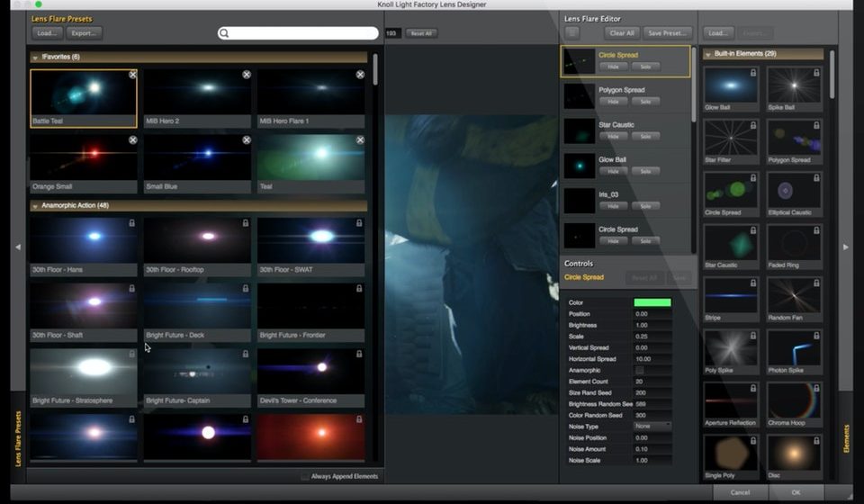Select the Star Caustic editor row thumbnail

(x=579, y=131)
